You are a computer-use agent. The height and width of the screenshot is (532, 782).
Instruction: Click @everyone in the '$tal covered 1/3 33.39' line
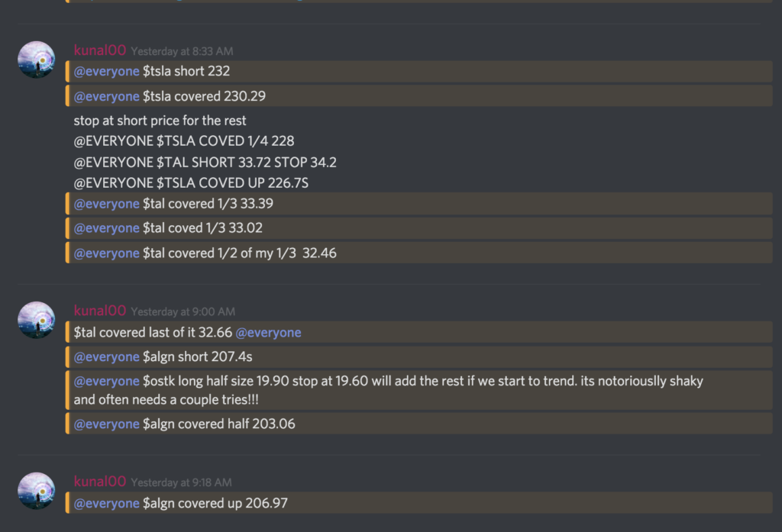(x=106, y=203)
